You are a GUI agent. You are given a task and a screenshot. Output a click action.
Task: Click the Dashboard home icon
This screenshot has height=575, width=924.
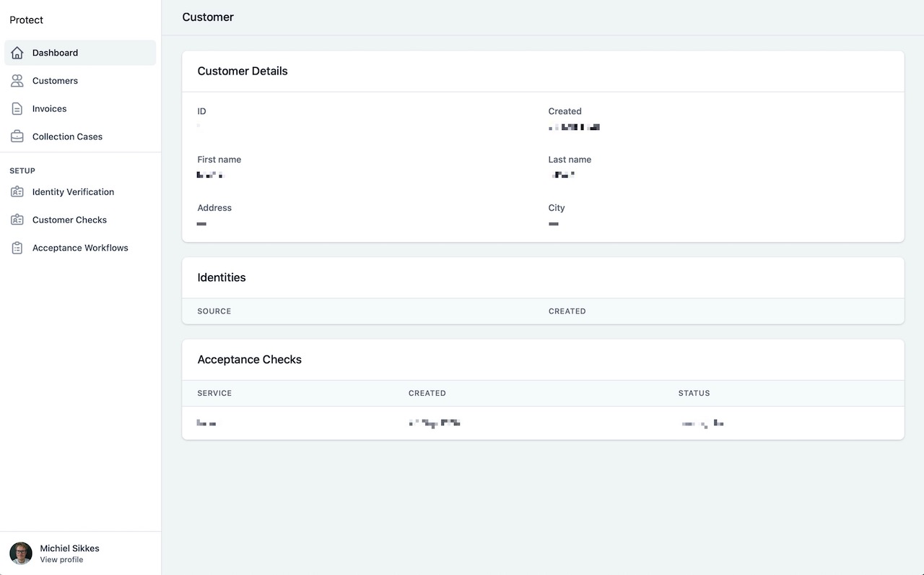(17, 53)
